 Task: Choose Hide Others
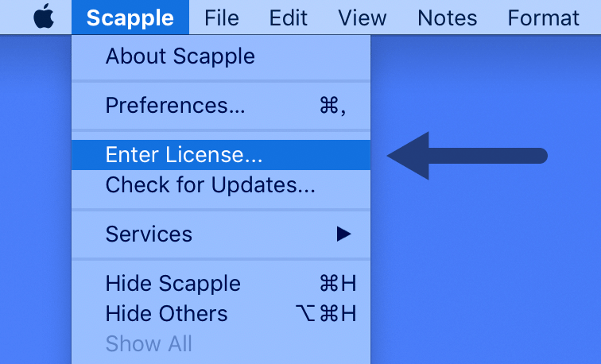pos(166,314)
